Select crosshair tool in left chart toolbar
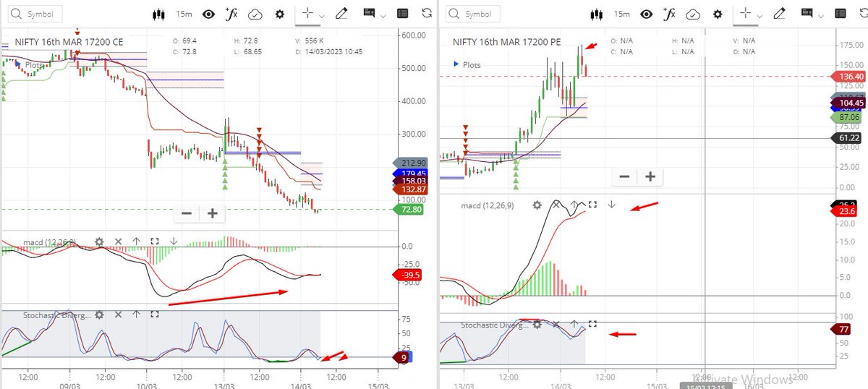Screen dimensions: 868x389 click(307, 14)
